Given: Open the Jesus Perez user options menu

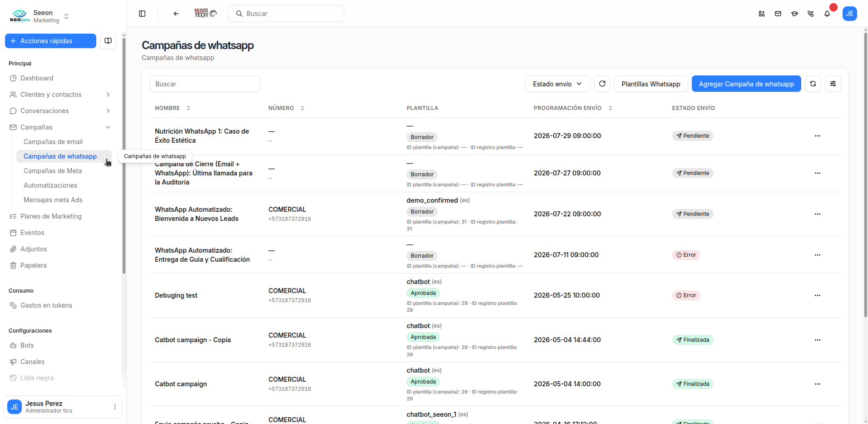Looking at the screenshot, I should (115, 407).
